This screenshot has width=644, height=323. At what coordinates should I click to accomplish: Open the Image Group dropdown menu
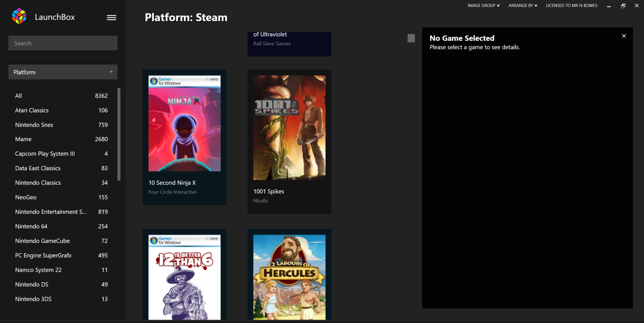point(484,5)
